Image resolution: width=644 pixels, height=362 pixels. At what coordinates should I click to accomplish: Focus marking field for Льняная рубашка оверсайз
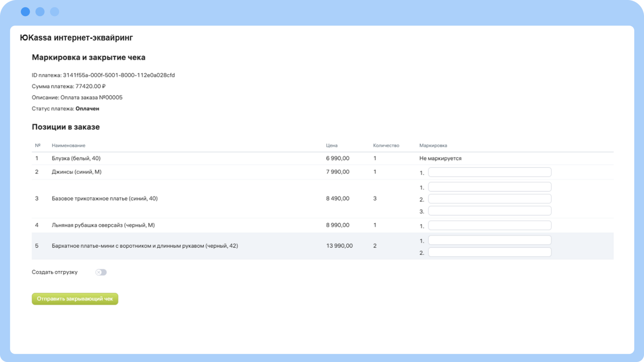coord(490,225)
